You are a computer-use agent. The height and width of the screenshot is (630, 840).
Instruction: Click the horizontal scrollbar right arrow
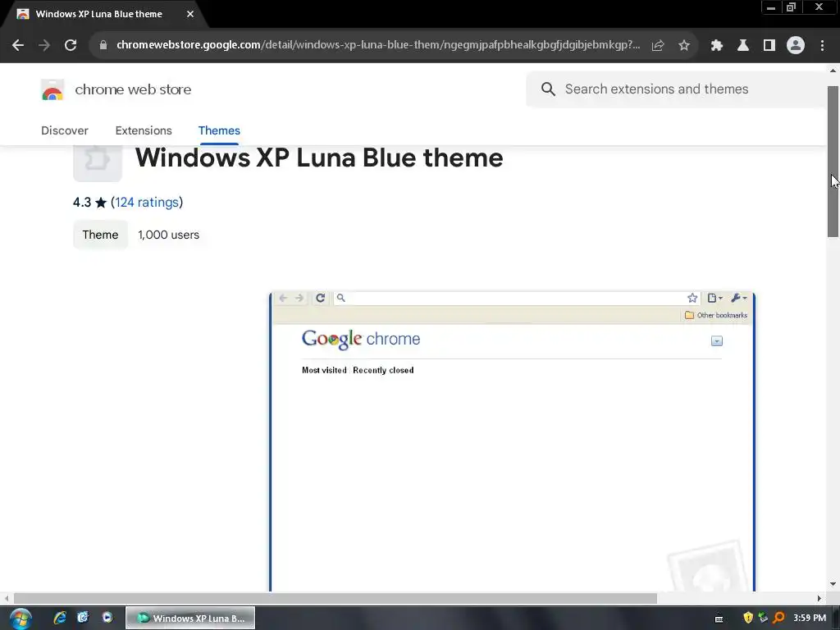tap(819, 598)
